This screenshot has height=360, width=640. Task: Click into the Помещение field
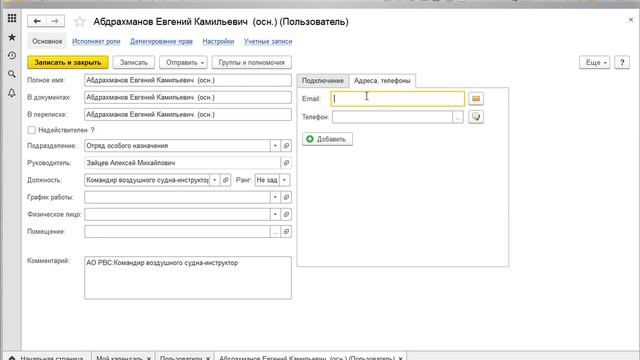tap(177, 231)
